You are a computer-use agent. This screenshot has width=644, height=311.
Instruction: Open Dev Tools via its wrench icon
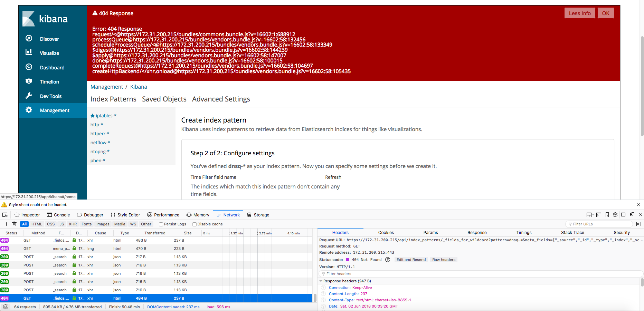29,96
